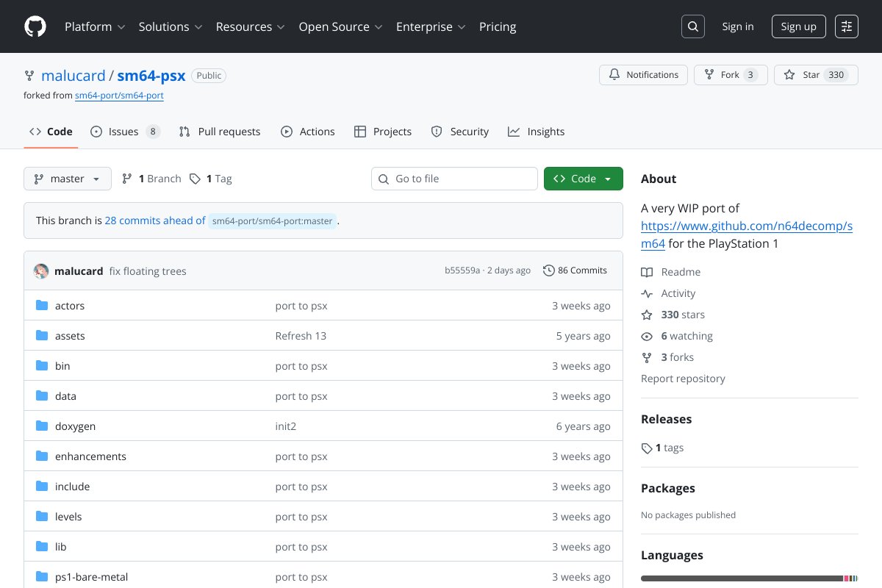The width and height of the screenshot is (882, 588).
Task: Click the lib folder icon
Action: 42,547
